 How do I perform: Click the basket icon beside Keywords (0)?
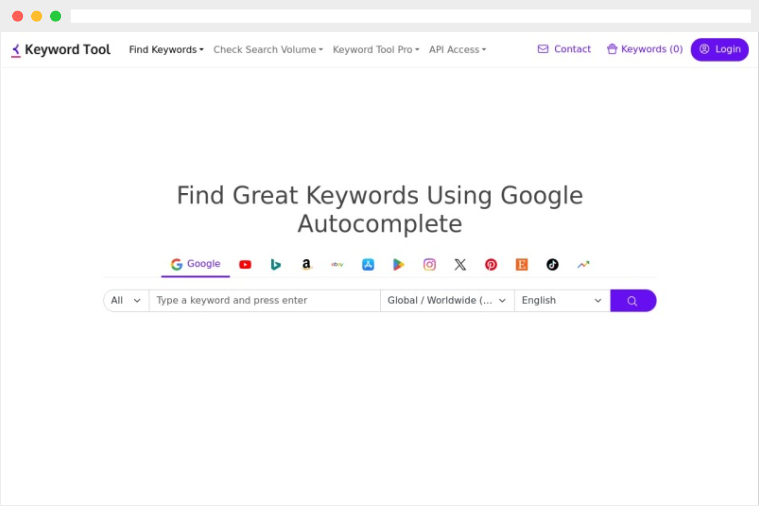tap(612, 49)
